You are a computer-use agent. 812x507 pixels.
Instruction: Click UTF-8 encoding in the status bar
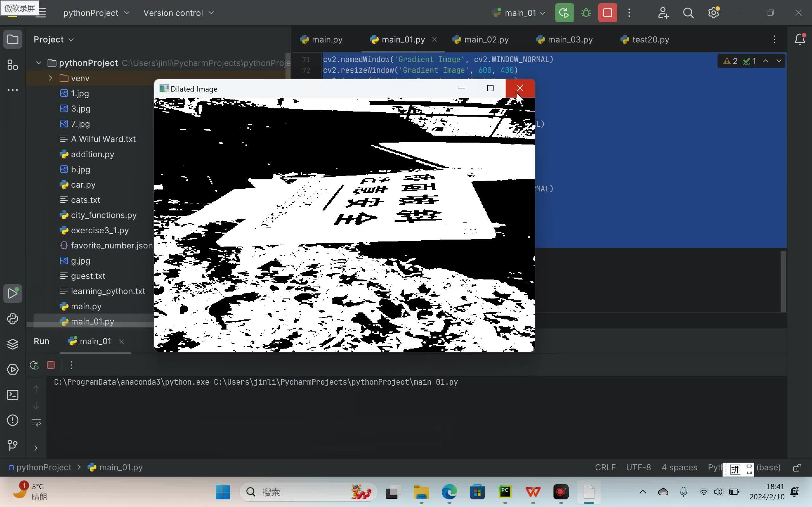click(638, 467)
